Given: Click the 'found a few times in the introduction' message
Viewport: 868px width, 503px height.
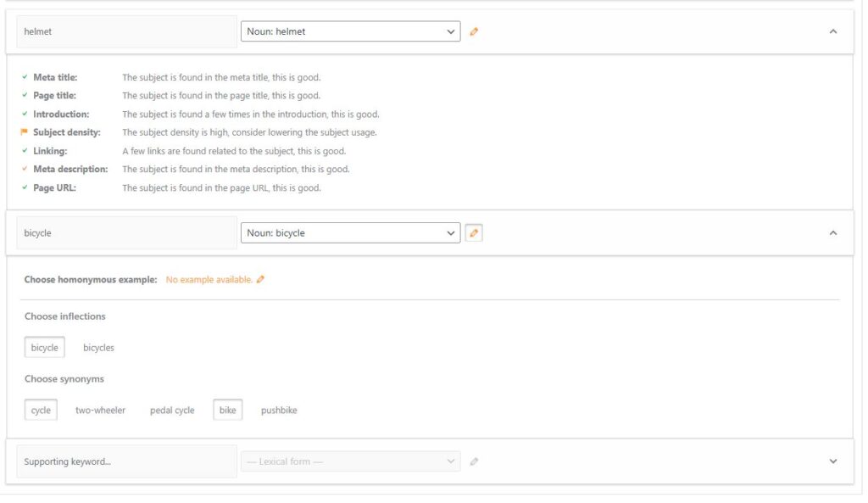Looking at the screenshot, I should [251, 115].
